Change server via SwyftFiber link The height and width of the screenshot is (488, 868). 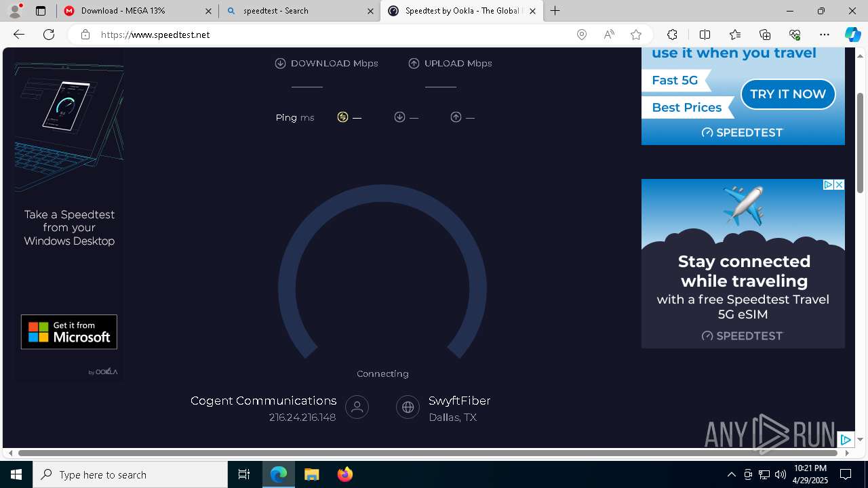(x=459, y=401)
